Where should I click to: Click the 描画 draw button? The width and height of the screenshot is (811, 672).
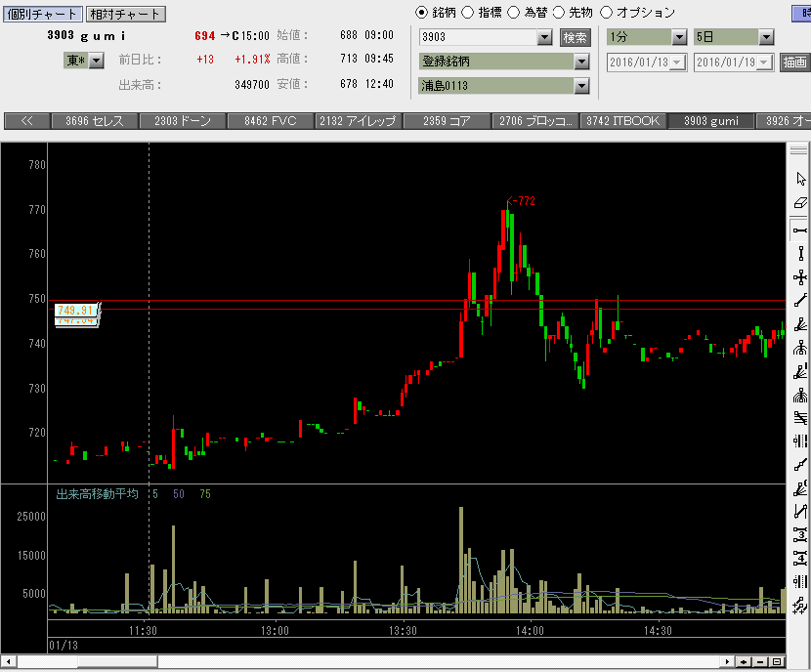[x=795, y=63]
